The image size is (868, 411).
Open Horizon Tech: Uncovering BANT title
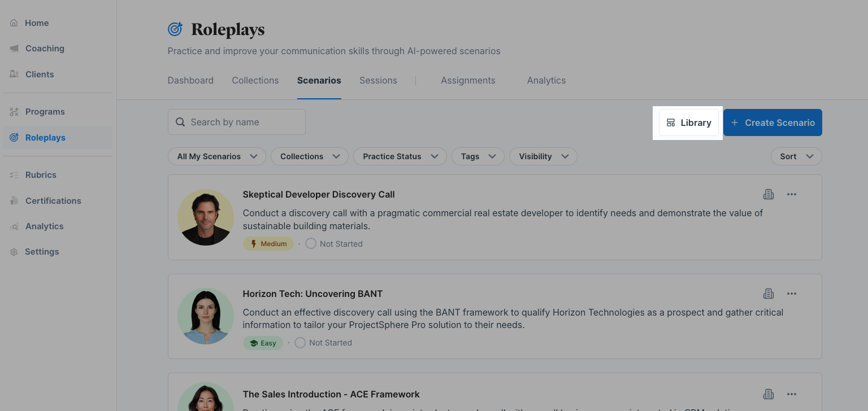[313, 294]
